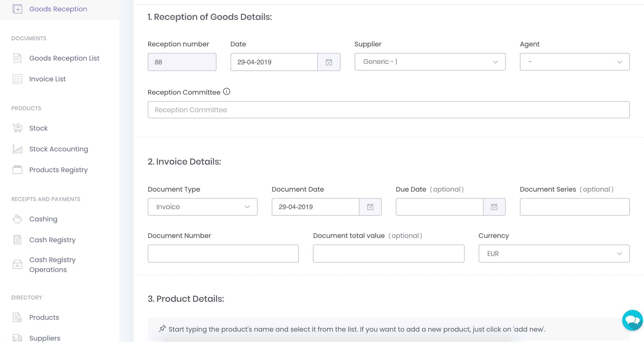
Task: Click the Document Number input field
Action: tap(223, 254)
